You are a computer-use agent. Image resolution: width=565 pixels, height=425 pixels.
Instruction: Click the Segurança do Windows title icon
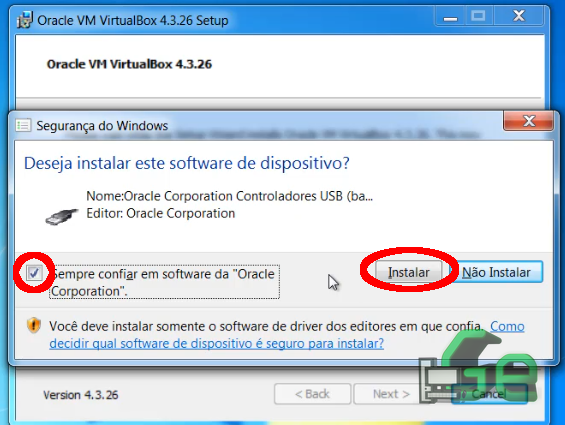click(x=23, y=125)
